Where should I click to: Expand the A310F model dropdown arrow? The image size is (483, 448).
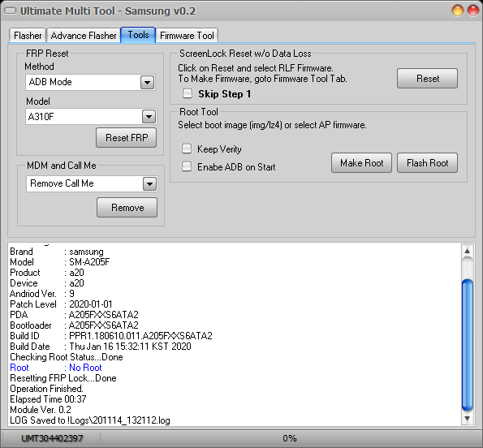pos(149,117)
